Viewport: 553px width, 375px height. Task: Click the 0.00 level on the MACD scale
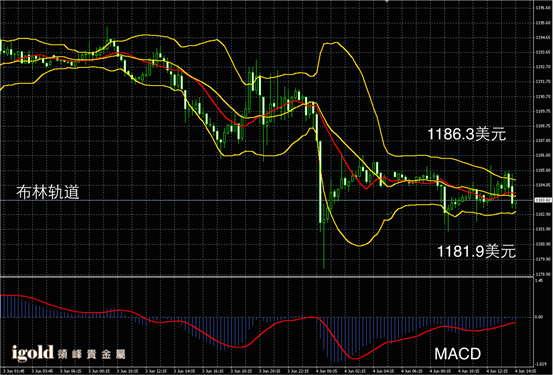[x=540, y=317]
